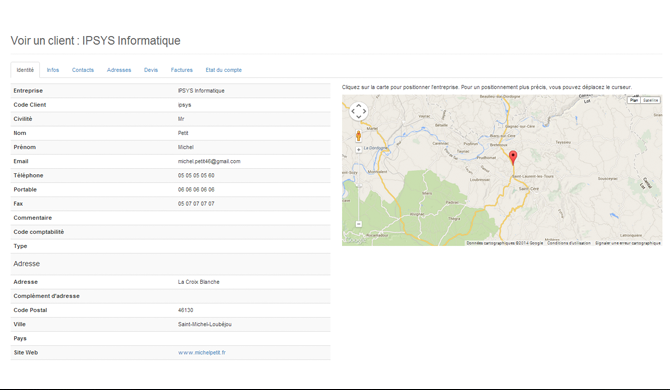Click the Google logo on the map
The image size is (670, 390).
pyautogui.click(x=356, y=240)
